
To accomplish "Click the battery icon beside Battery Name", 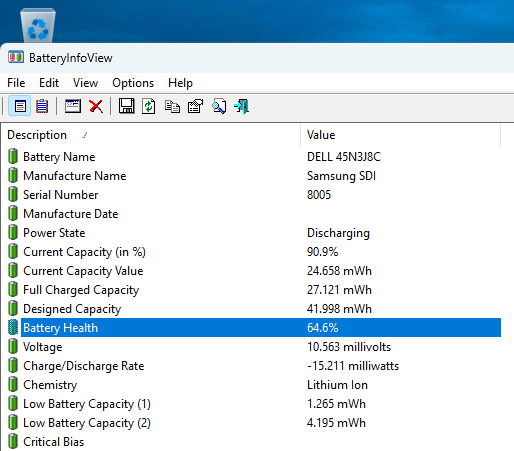I will point(13,156).
